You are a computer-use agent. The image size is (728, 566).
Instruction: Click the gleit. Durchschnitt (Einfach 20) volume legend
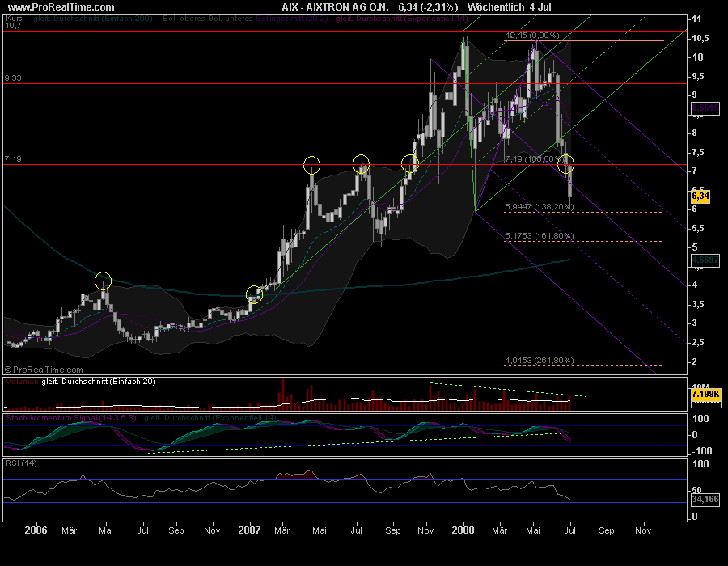(x=99, y=382)
